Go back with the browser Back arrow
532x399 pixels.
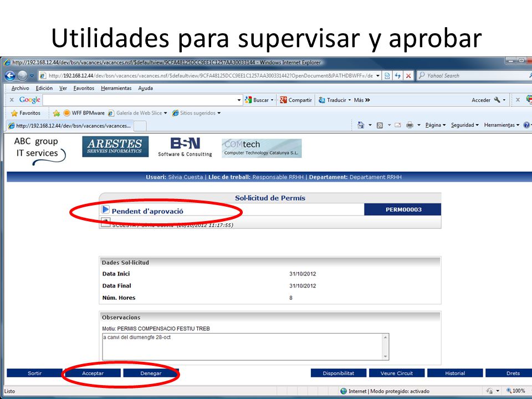10,75
